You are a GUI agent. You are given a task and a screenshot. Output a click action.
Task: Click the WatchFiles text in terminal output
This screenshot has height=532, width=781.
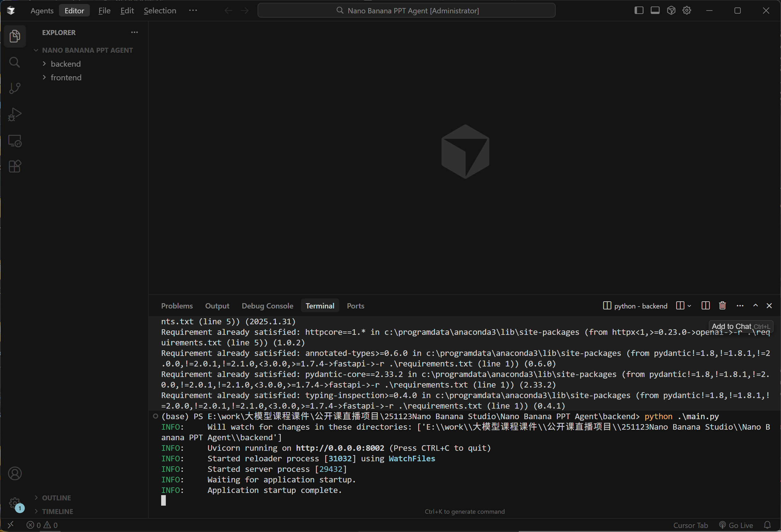[412, 459]
